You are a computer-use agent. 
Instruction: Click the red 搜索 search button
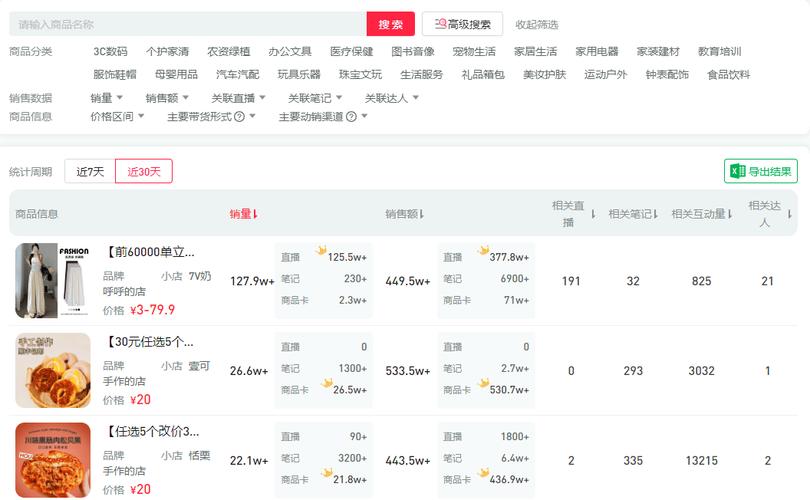click(x=390, y=24)
